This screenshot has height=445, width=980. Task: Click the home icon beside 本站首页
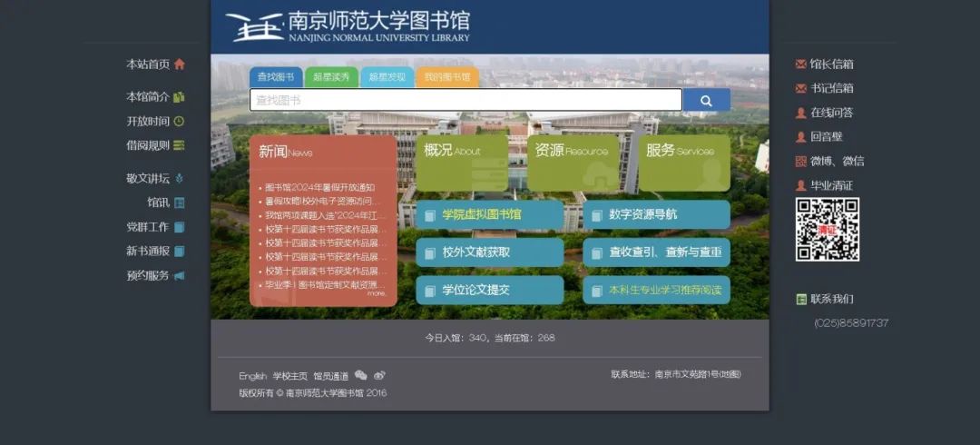pyautogui.click(x=180, y=64)
